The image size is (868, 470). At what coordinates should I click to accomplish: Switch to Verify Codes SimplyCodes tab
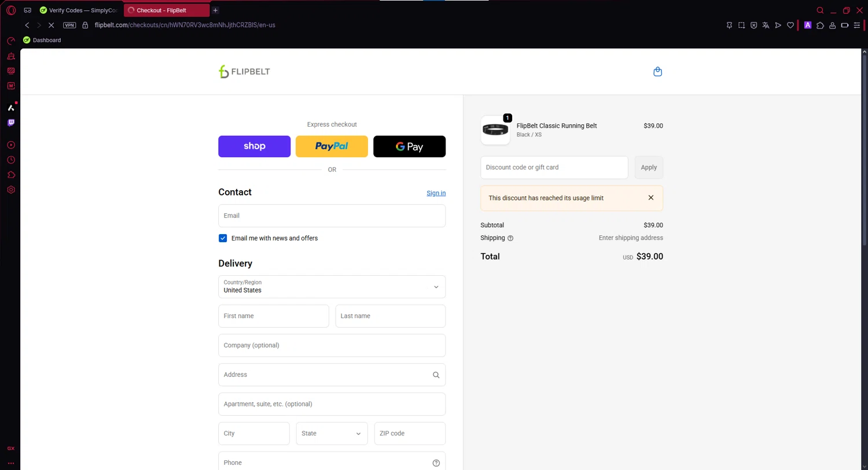tap(79, 10)
